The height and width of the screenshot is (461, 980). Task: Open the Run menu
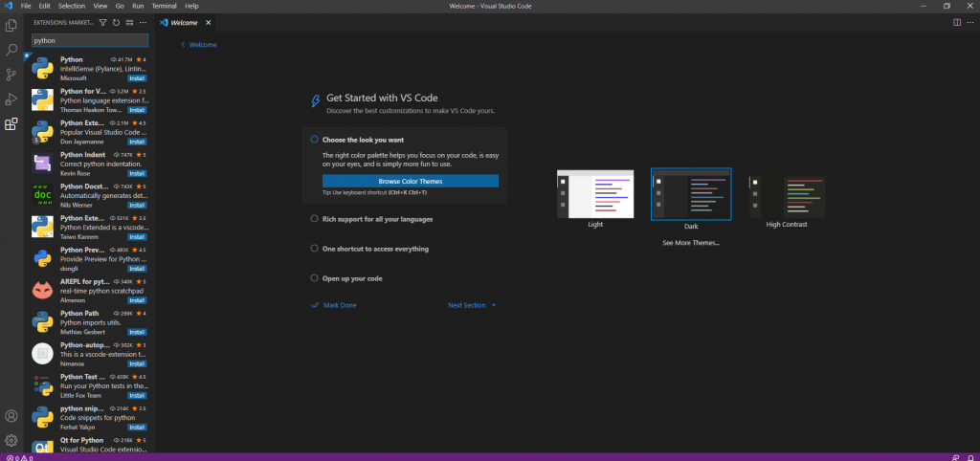pyautogui.click(x=138, y=6)
